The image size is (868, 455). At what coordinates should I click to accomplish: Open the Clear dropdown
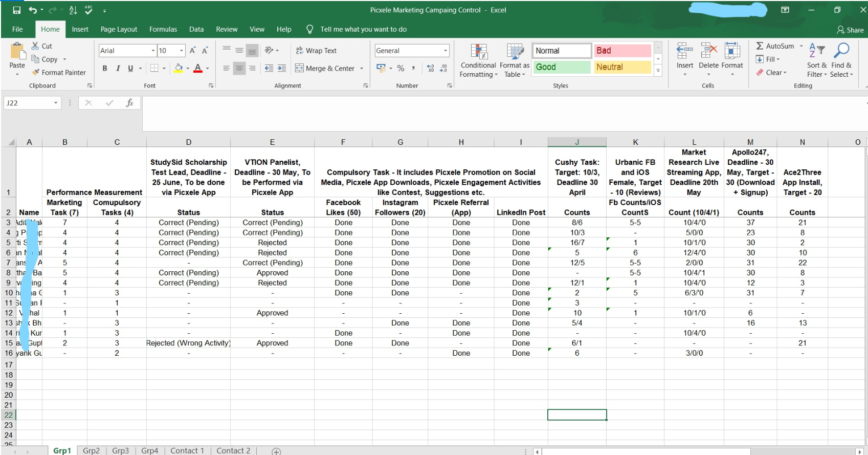pyautogui.click(x=771, y=73)
